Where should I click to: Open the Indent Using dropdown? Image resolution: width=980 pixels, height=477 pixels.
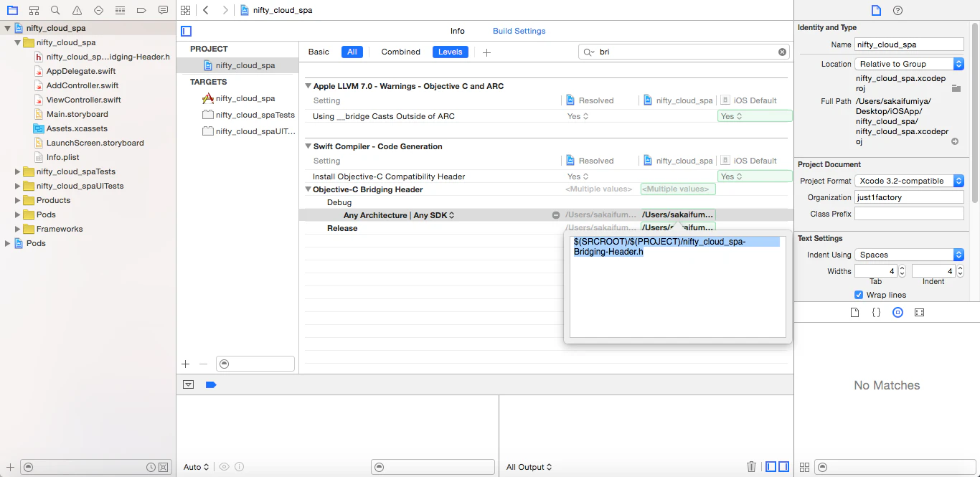click(910, 255)
